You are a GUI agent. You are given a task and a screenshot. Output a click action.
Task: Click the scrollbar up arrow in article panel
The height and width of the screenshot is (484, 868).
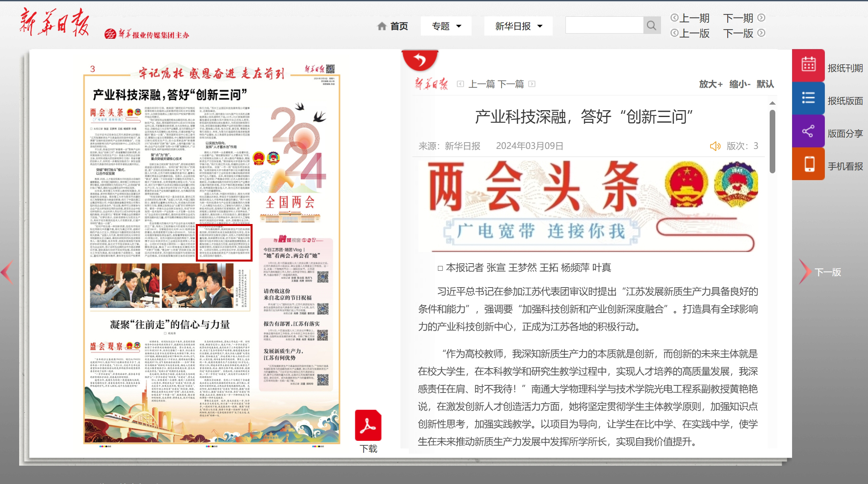tap(772, 103)
